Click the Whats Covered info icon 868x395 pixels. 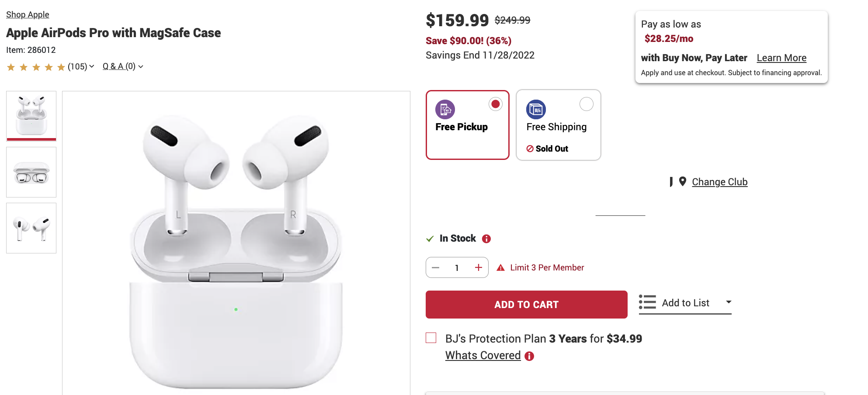point(529,356)
